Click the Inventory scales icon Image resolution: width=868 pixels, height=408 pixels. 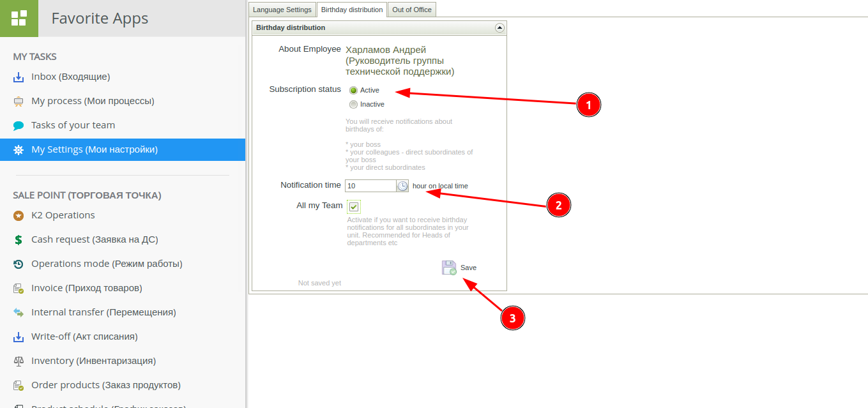tap(19, 361)
